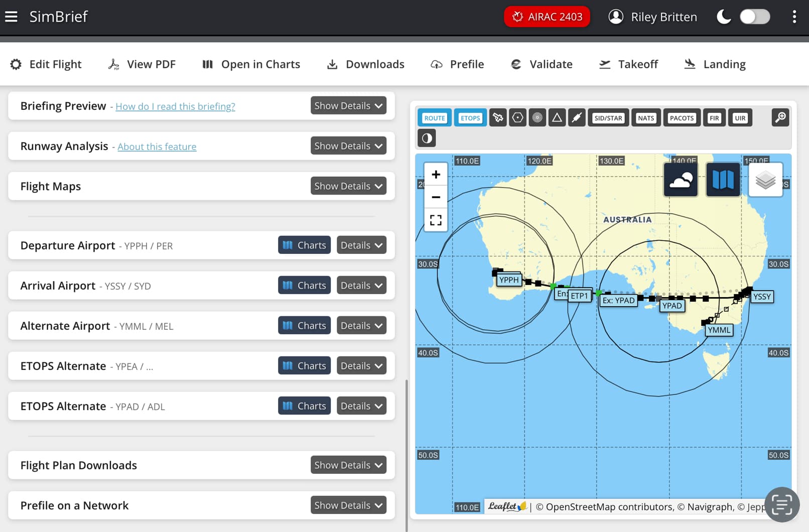Image resolution: width=809 pixels, height=532 pixels.
Task: Enter fullscreen map view
Action: (x=436, y=220)
